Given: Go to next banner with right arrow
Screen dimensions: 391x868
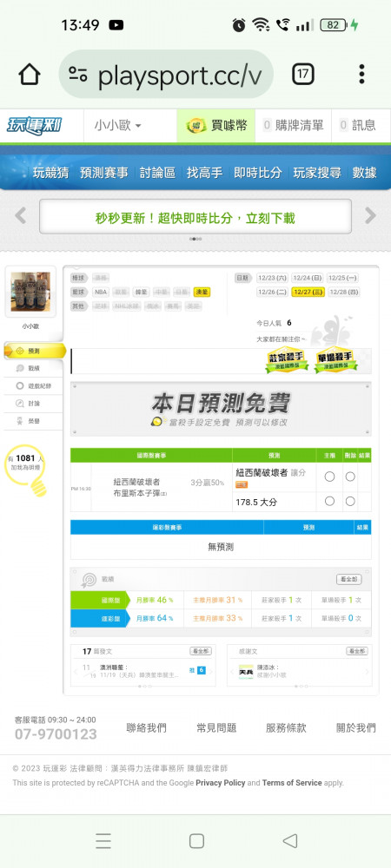Looking at the screenshot, I should point(370,216).
